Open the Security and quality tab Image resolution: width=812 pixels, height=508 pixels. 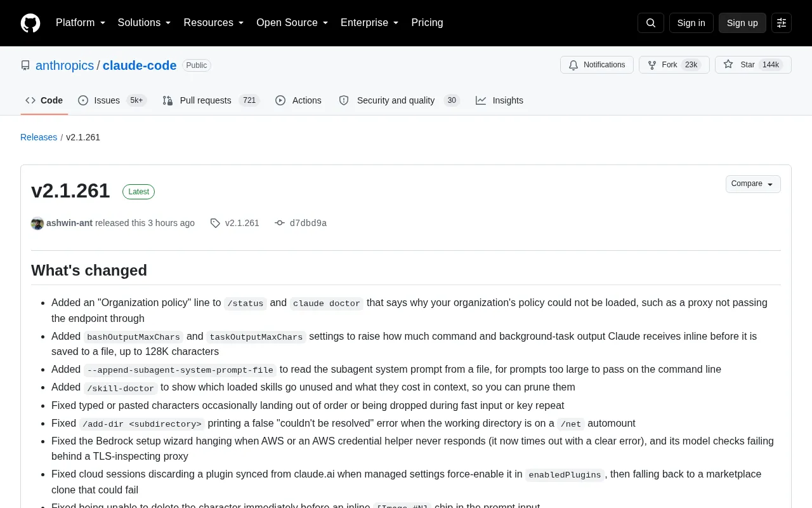399,100
